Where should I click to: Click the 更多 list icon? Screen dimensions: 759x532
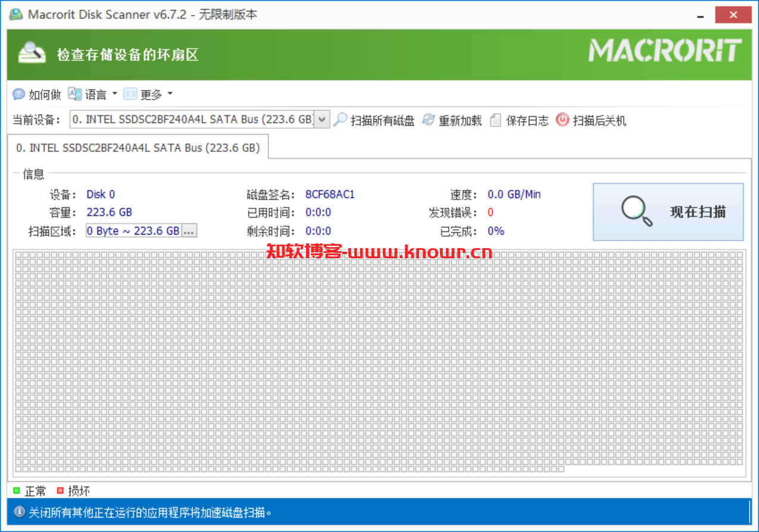coord(130,94)
